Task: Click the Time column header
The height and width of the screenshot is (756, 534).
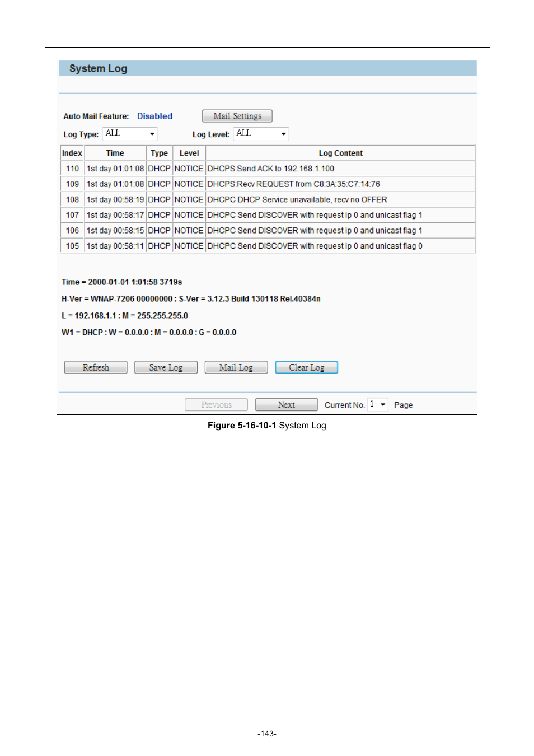Action: point(115,153)
